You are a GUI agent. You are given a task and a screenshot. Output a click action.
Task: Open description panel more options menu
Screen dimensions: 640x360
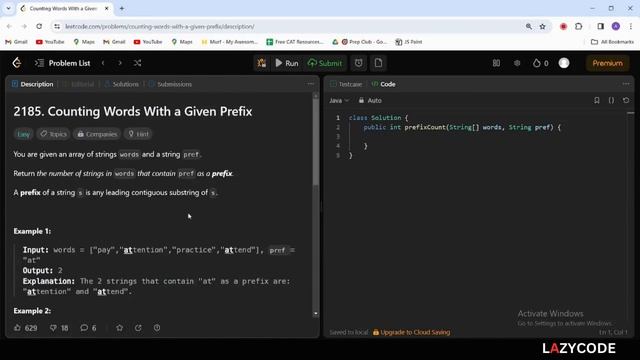tap(311, 84)
